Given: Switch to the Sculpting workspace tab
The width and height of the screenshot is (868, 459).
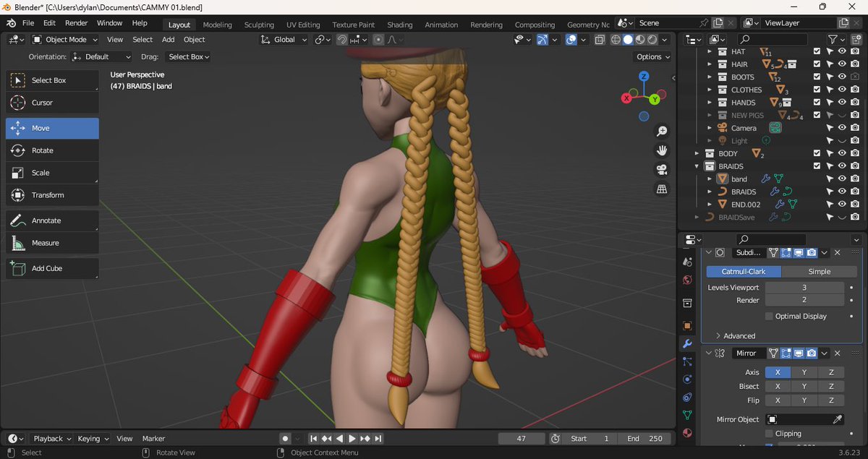Looking at the screenshot, I should (259, 25).
